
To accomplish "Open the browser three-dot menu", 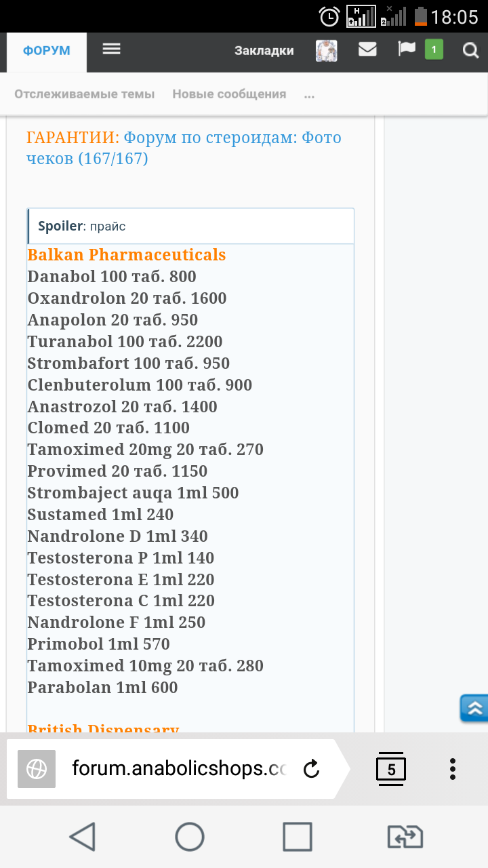I will pyautogui.click(x=453, y=768).
